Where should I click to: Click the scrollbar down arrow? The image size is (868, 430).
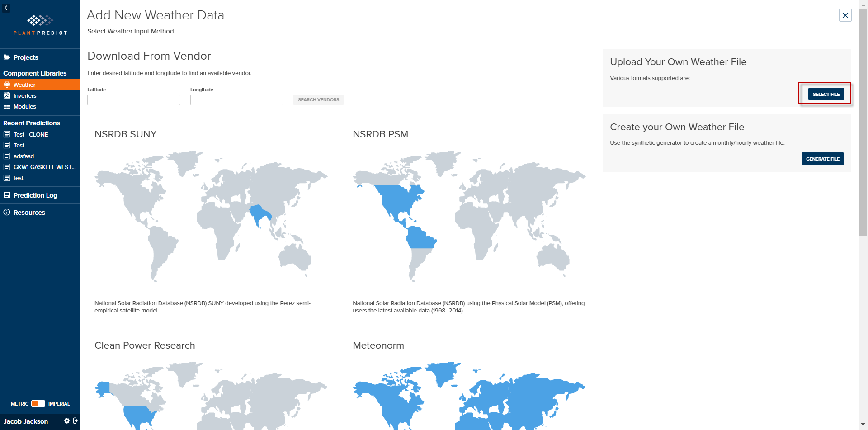pos(863,425)
